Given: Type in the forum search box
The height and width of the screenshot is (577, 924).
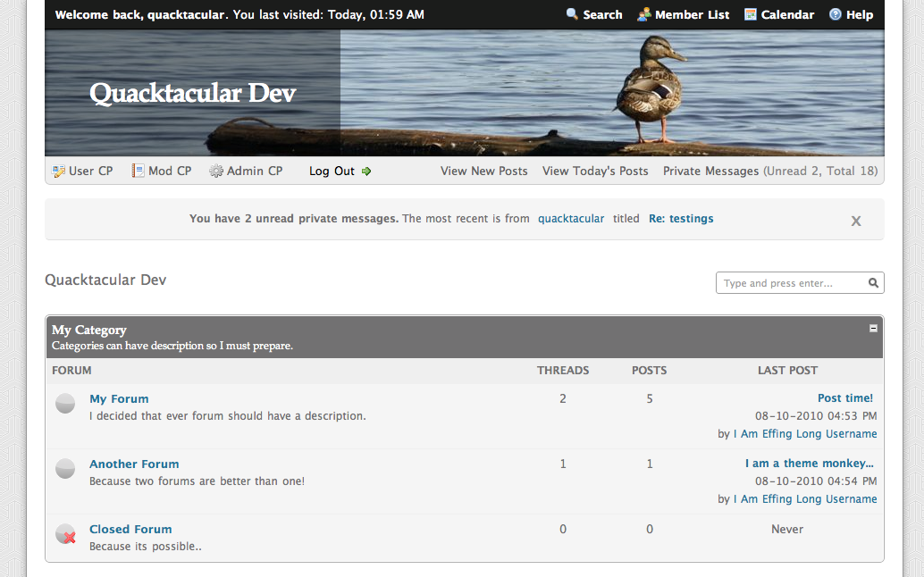Looking at the screenshot, I should [x=791, y=283].
